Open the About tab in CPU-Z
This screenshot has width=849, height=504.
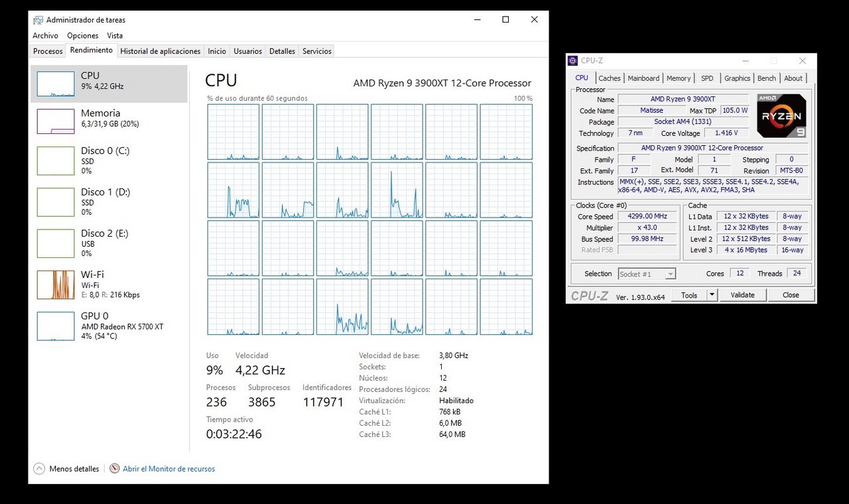(x=793, y=78)
